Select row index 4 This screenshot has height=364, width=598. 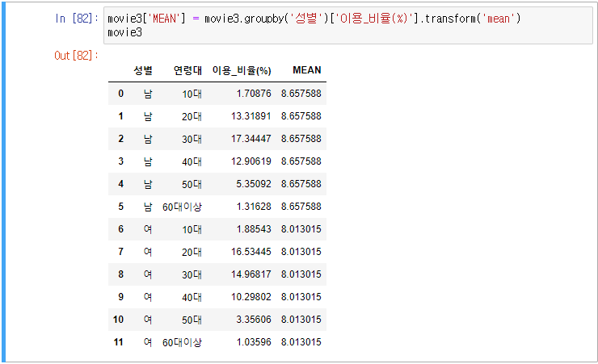tap(121, 184)
